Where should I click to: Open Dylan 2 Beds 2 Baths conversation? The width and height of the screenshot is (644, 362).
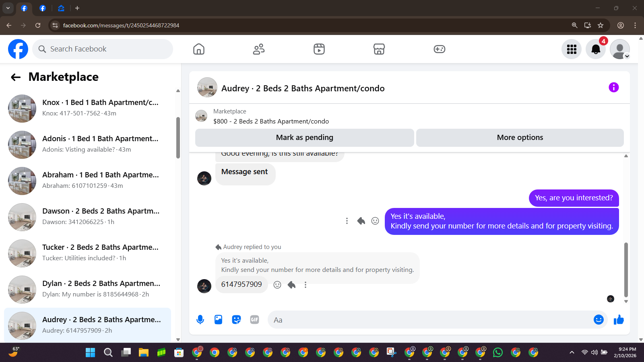(x=87, y=290)
